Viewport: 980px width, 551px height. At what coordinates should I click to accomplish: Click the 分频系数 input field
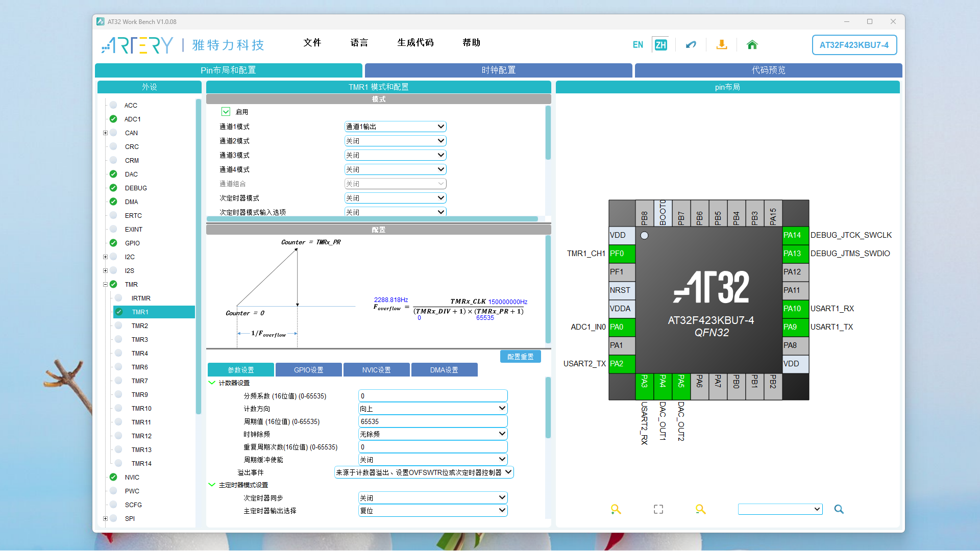click(433, 396)
